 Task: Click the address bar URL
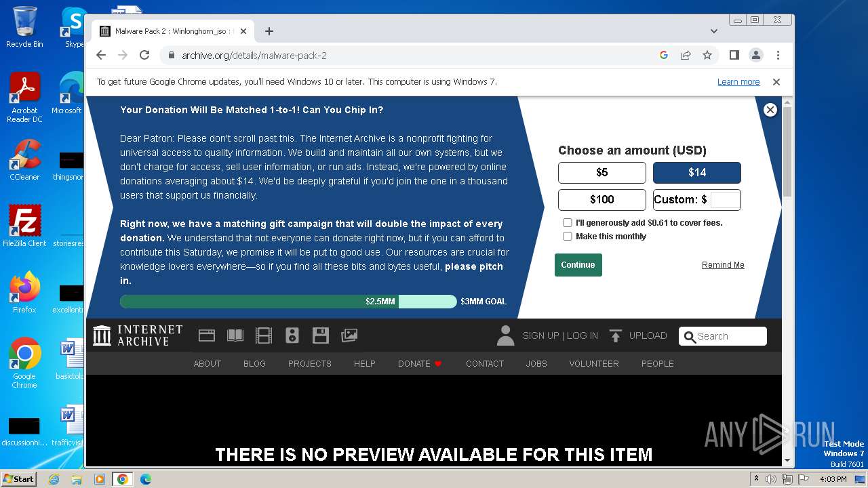point(254,56)
